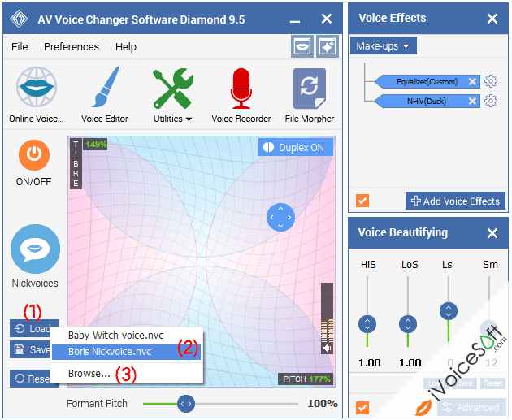
Task: Remove the NHV(Duck) effect with its X
Action: click(472, 102)
